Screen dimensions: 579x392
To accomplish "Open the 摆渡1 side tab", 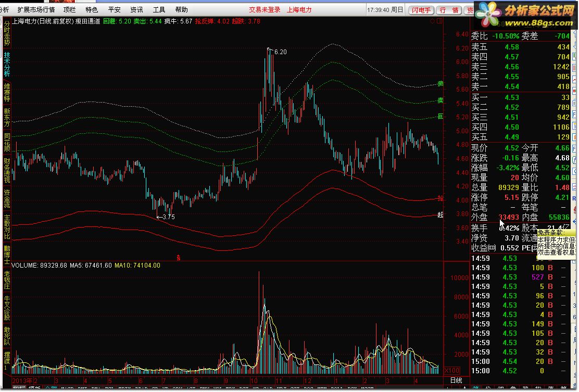I will tap(7, 361).
